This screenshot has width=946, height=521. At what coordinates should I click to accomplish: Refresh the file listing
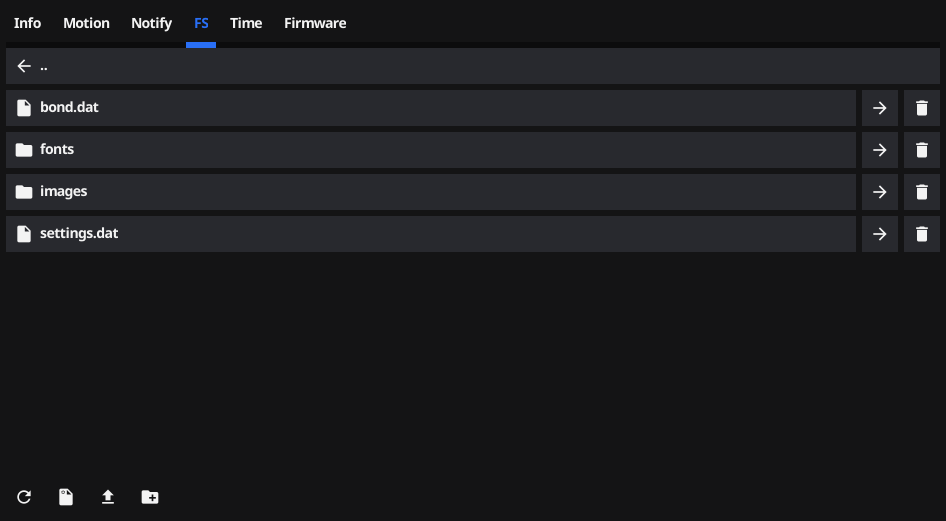tap(24, 497)
